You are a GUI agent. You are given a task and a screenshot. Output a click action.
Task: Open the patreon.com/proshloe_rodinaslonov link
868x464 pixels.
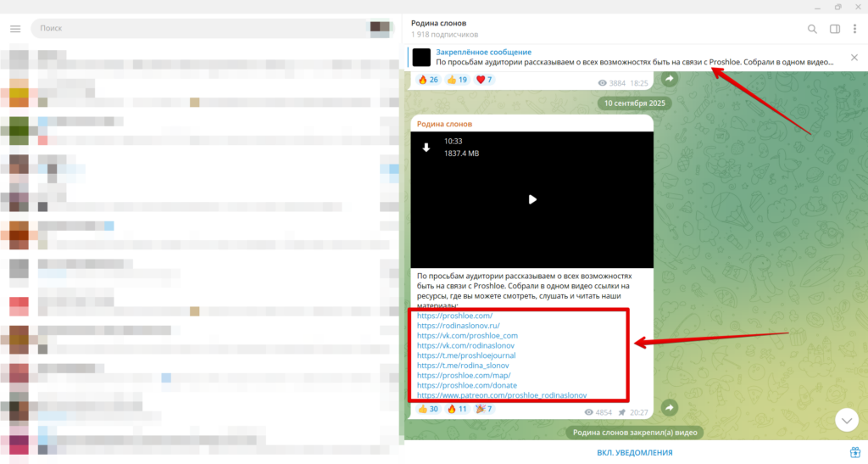(x=502, y=395)
